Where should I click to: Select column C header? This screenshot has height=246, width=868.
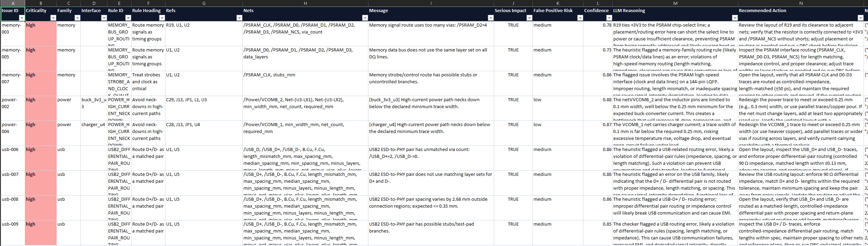tap(68, 3)
